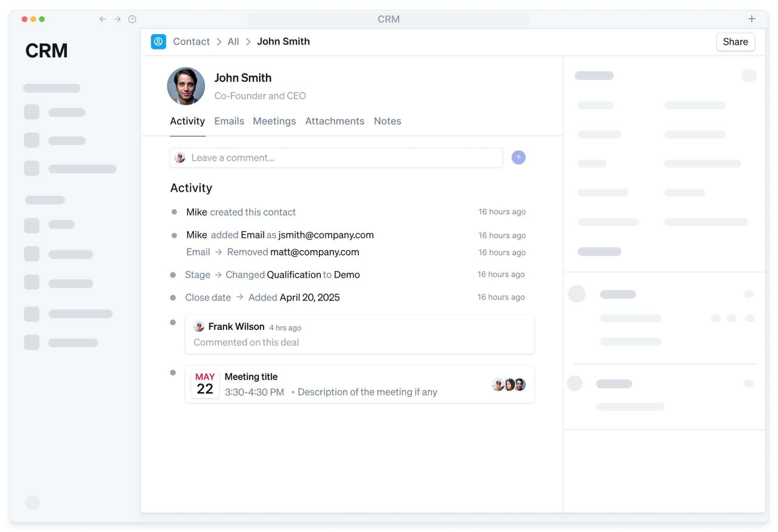Viewport: 778px width, 532px height.
Task: Click meeting attendee avatars group
Action: point(509,384)
